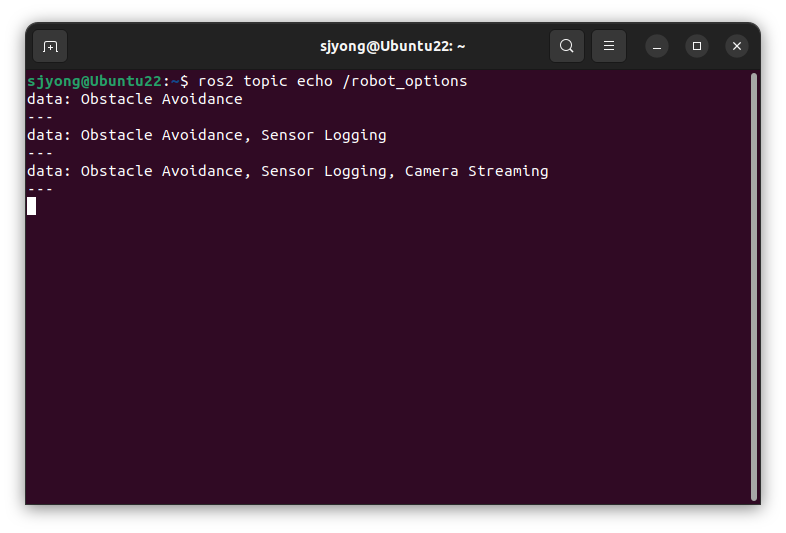Click the vertical terminal scrollbar
The width and height of the screenshot is (786, 533).
pyautogui.click(x=753, y=287)
